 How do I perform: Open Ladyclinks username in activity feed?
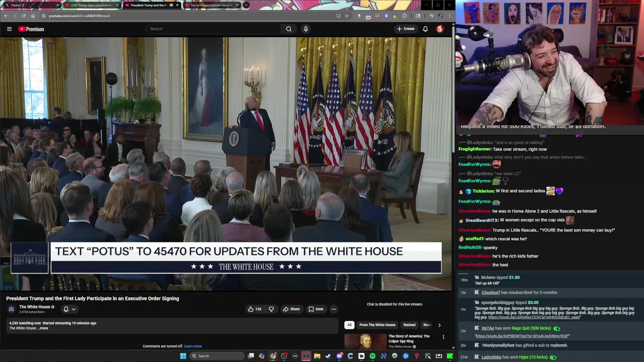point(491,357)
